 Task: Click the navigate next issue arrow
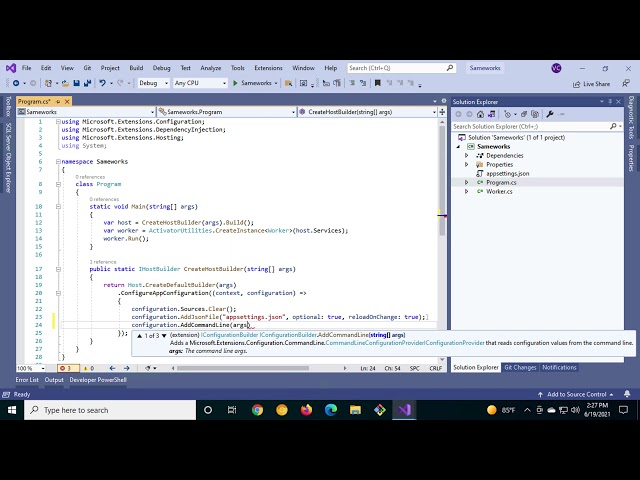pyautogui.click(x=127, y=368)
